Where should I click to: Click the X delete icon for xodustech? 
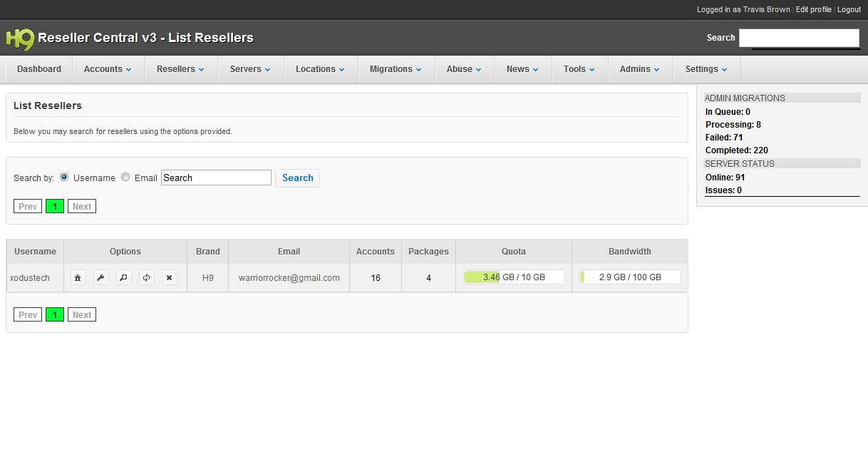tap(169, 278)
